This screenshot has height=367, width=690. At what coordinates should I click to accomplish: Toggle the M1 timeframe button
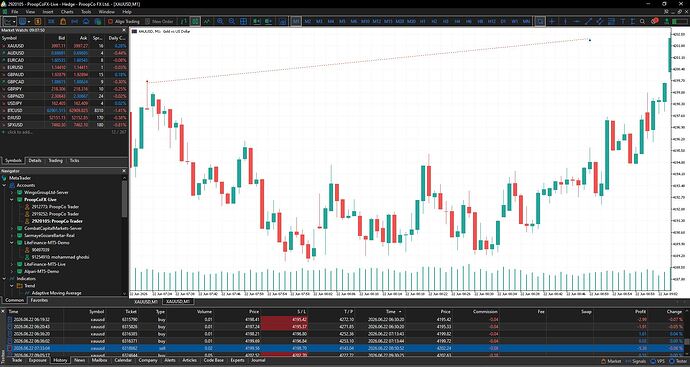[x=296, y=21]
